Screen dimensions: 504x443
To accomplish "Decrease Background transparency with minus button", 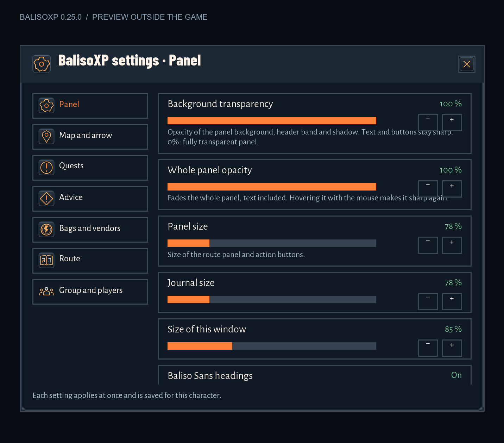I will [x=428, y=123].
